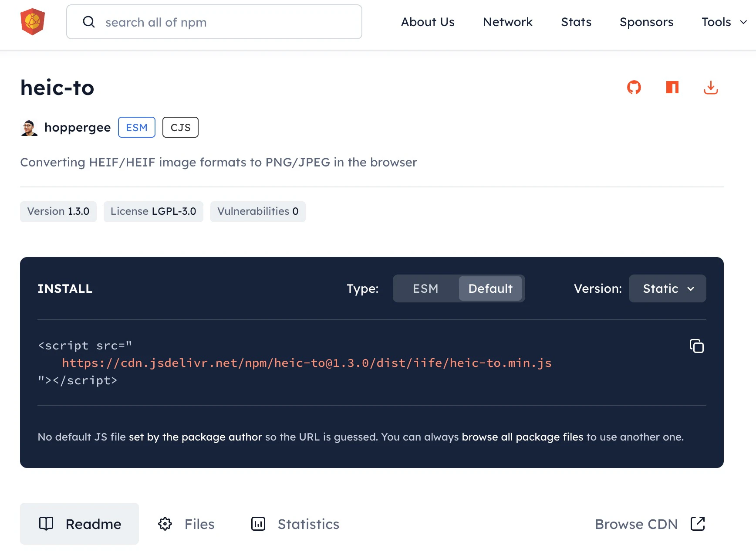Click 'browse all package files' link
The height and width of the screenshot is (556, 756).
point(523,437)
